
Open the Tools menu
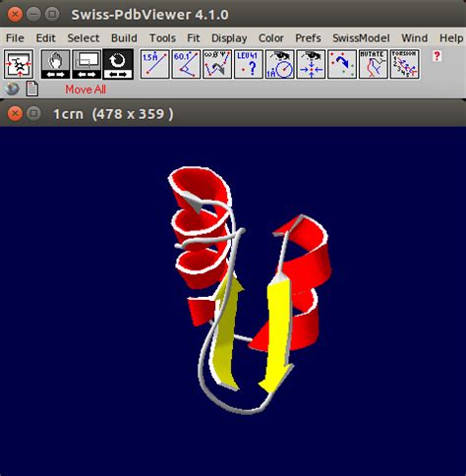click(x=162, y=38)
